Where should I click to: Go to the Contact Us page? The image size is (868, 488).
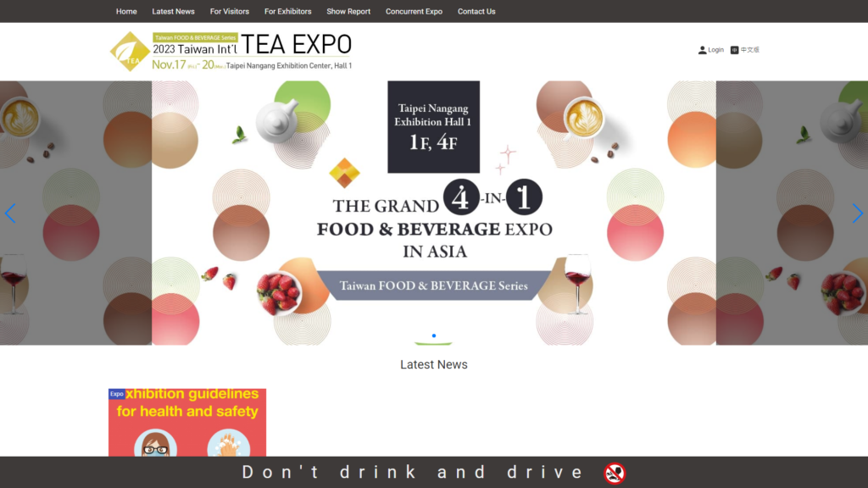(x=476, y=12)
